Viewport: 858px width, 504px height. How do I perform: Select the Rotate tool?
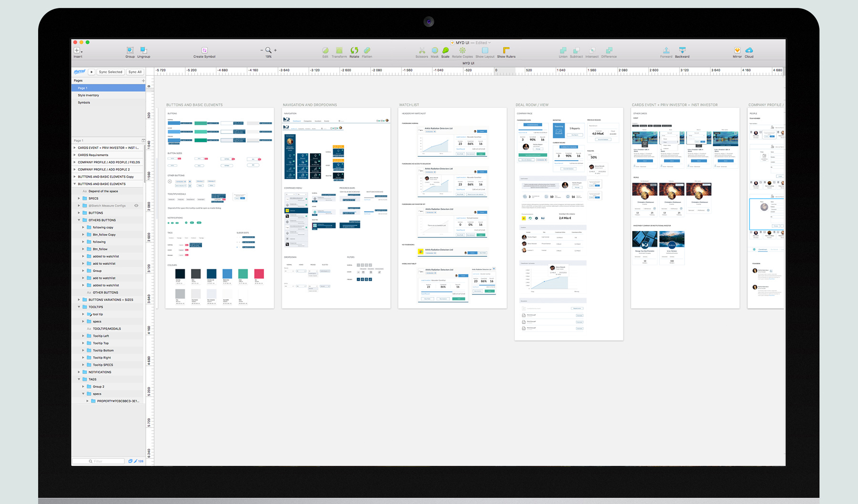354,50
